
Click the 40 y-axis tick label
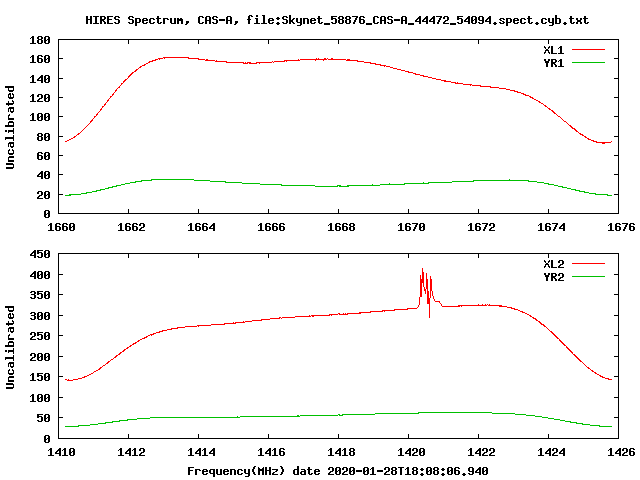pyautogui.click(x=43, y=176)
